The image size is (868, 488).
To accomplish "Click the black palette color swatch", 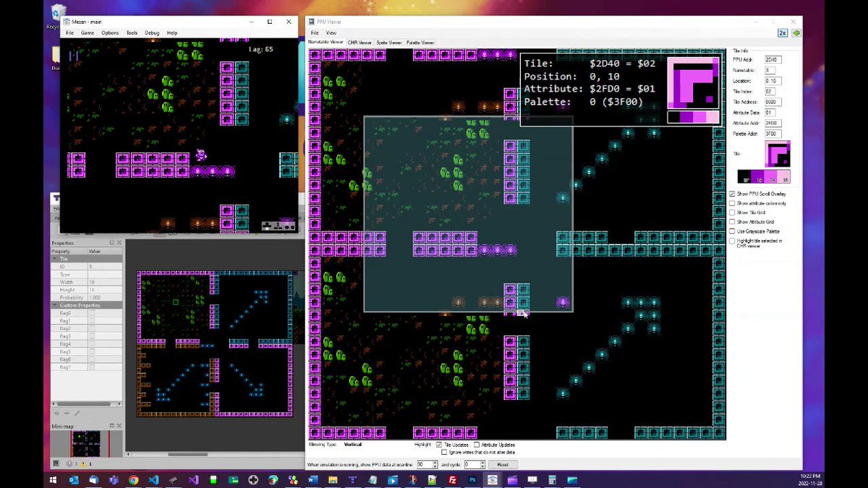I will tap(744, 176).
